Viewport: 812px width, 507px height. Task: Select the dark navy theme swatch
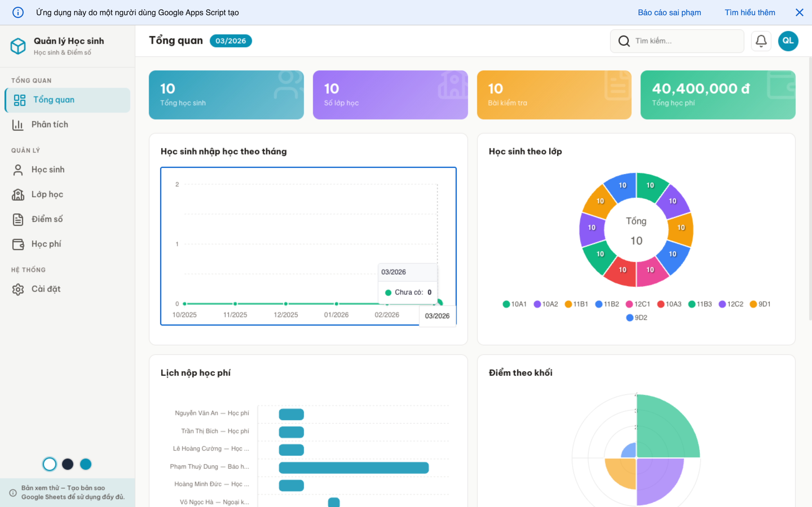[67, 464]
